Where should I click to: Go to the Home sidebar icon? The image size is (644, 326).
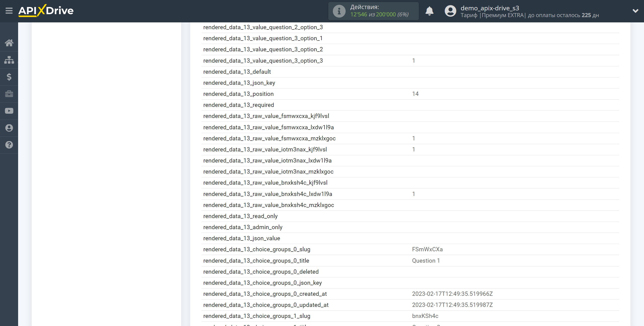point(9,43)
